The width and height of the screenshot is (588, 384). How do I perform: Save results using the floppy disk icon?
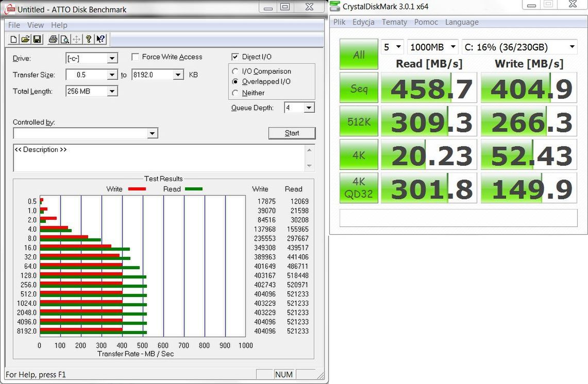click(x=37, y=39)
